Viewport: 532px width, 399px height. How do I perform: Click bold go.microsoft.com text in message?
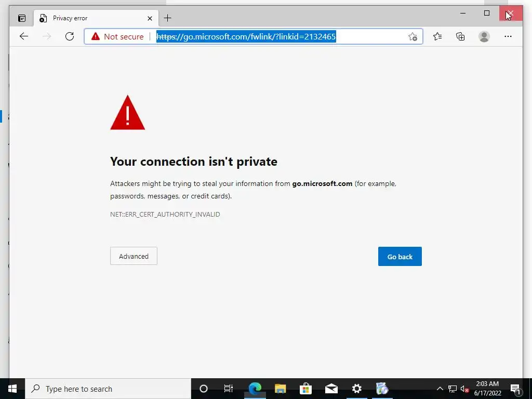point(322,183)
